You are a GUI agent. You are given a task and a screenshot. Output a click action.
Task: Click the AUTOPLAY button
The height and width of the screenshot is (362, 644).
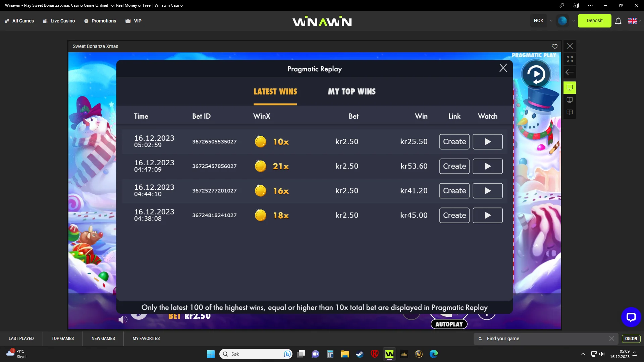coord(449,324)
